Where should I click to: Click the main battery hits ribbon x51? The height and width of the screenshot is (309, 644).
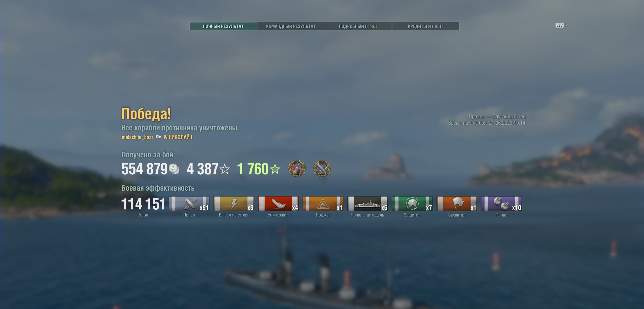point(189,204)
